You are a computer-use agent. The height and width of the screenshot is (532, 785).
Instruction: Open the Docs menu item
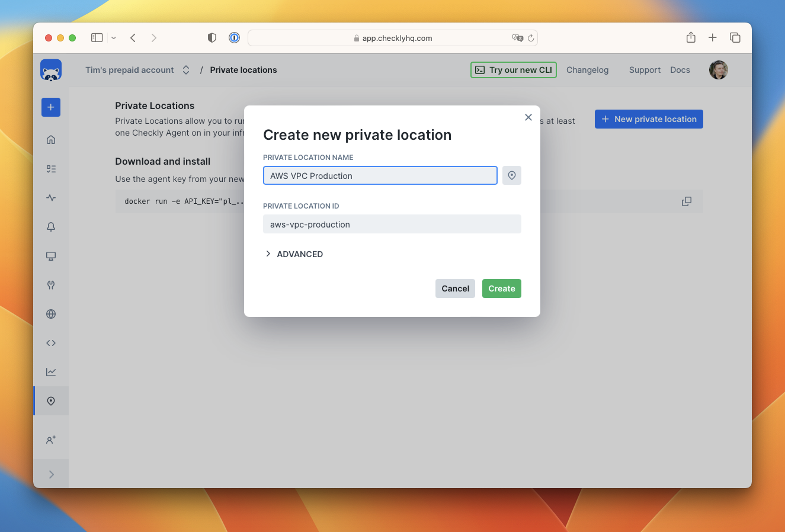click(680, 69)
